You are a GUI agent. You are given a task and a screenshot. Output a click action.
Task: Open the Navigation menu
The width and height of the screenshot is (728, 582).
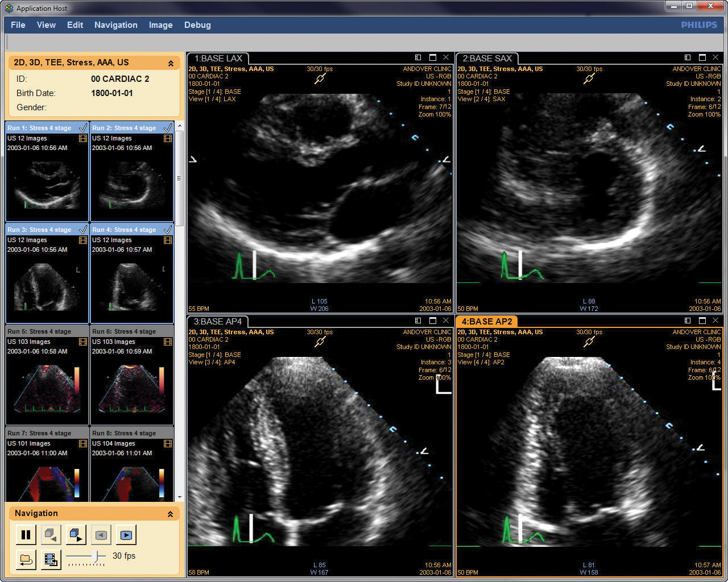click(x=116, y=25)
